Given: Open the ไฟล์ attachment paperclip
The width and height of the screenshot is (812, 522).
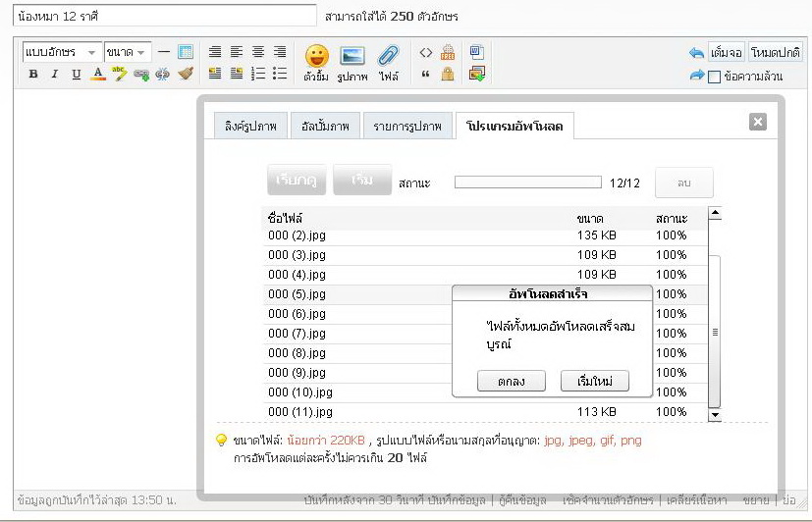Looking at the screenshot, I should [x=389, y=63].
